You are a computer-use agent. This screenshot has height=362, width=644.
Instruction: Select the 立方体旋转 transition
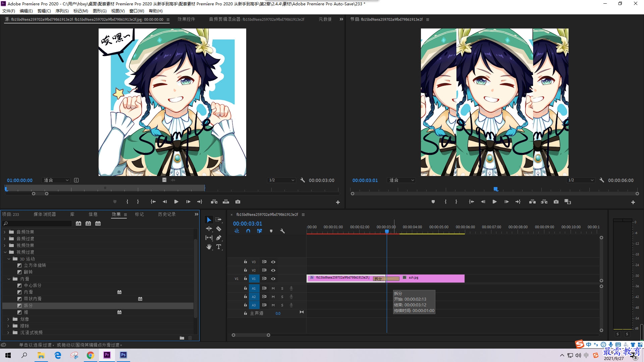35,265
